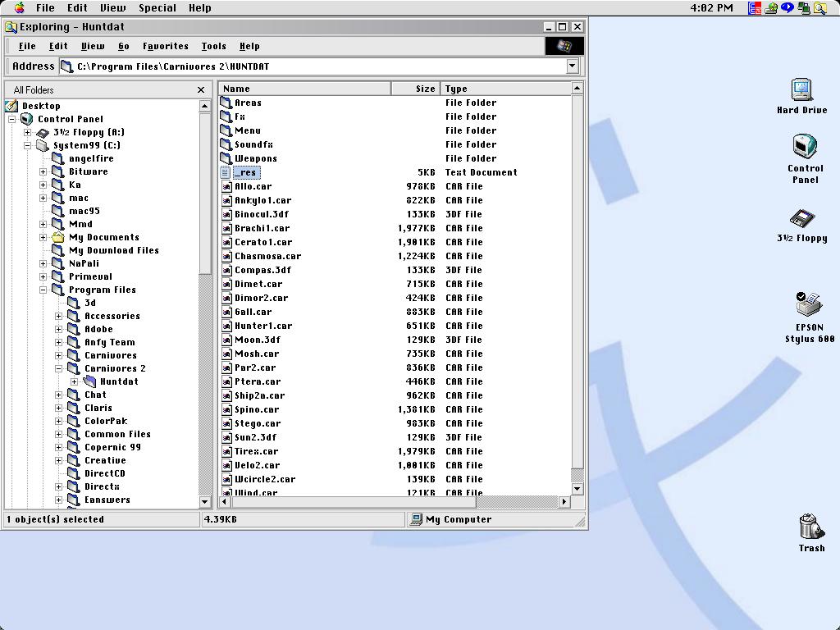Click the Apple menu icon
Viewport: 840px width, 630px height.
click(19, 8)
